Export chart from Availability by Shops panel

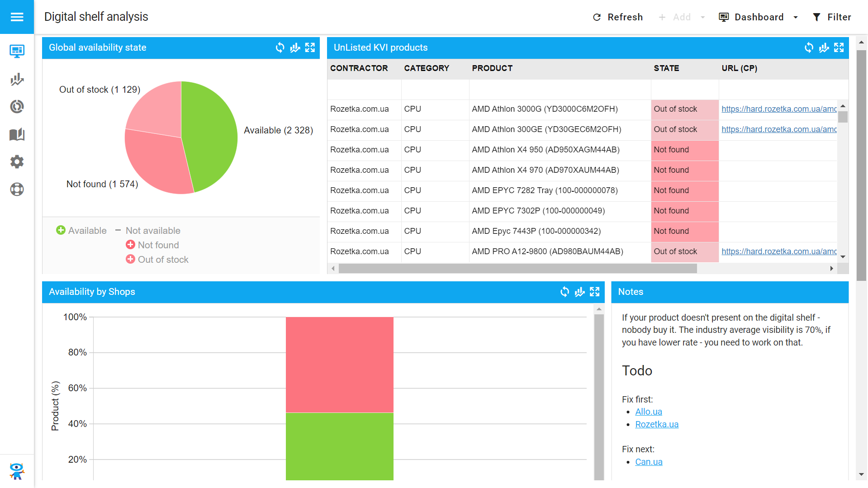(579, 292)
